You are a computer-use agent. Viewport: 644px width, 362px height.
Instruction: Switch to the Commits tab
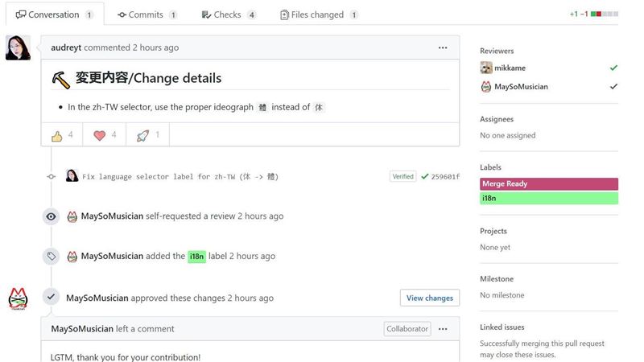147,14
